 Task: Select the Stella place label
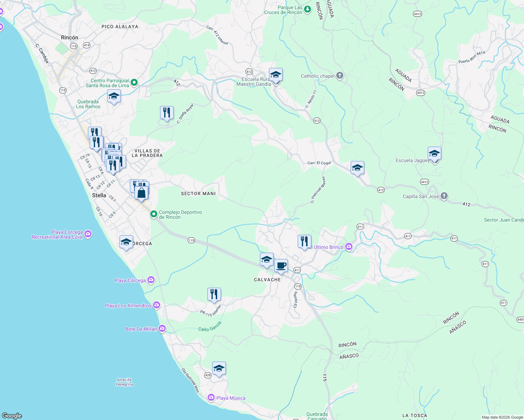[x=99, y=195]
